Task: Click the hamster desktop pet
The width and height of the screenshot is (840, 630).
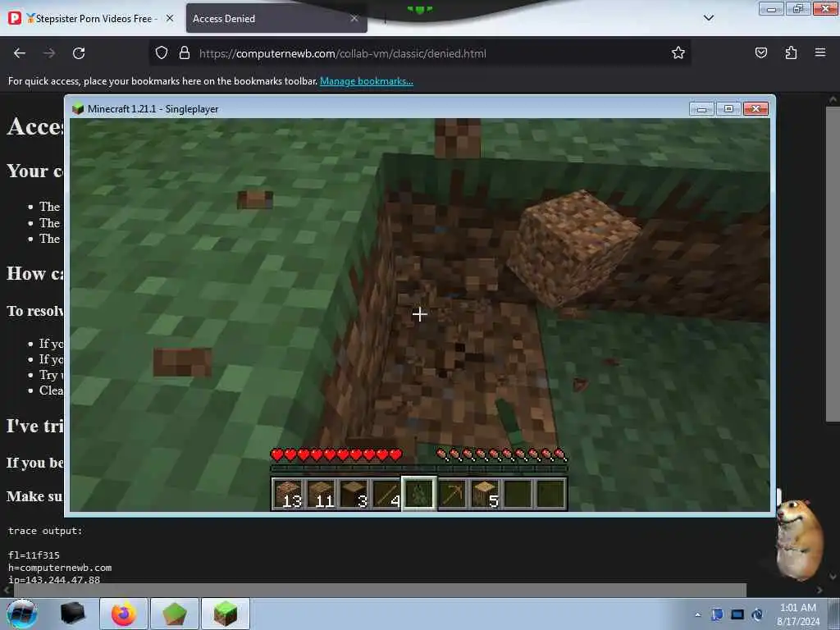Action: 800,538
